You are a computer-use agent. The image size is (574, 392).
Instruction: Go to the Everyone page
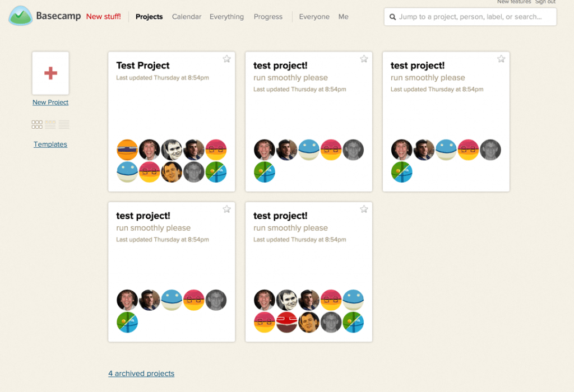(x=314, y=17)
